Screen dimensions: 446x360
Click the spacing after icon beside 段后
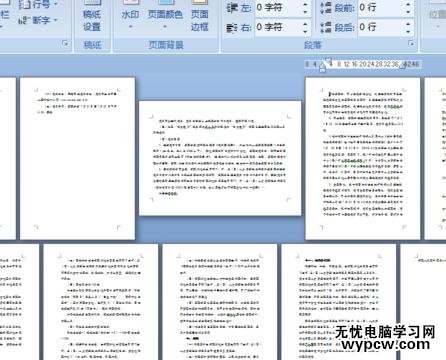tap(326, 27)
